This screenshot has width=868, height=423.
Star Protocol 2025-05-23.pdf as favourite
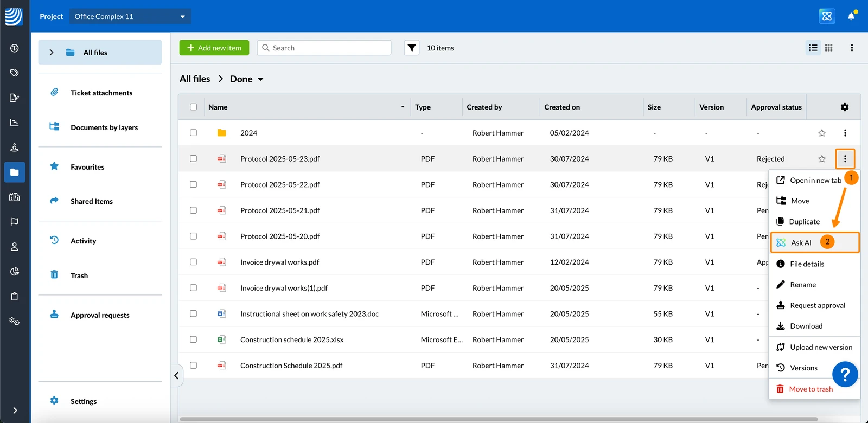click(x=822, y=159)
